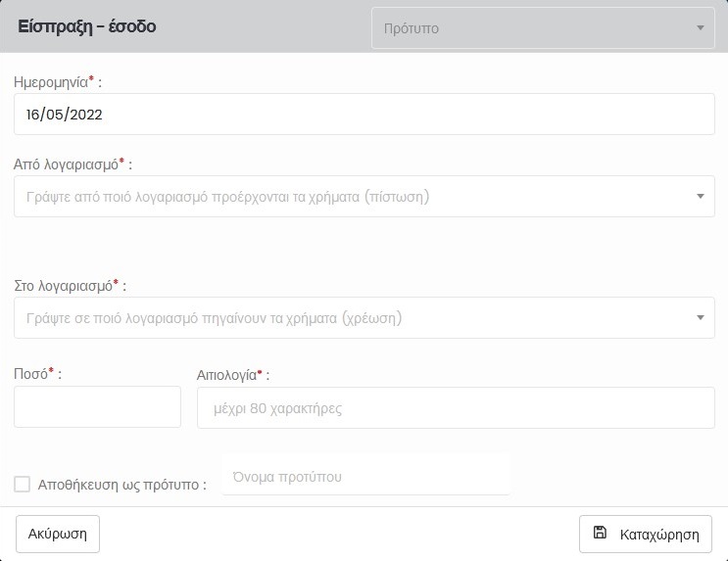
Task: Focus the empty Ποσό amount field
Action: pyautogui.click(x=97, y=407)
